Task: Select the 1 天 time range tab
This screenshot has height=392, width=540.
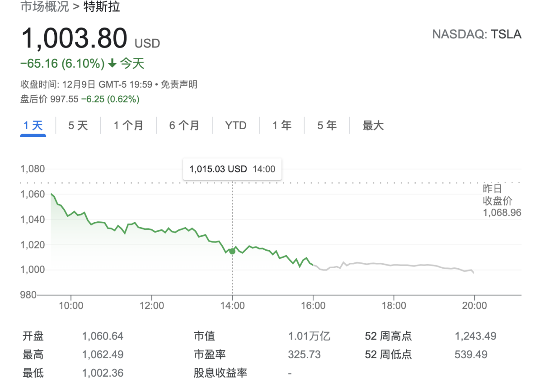Action: (33, 125)
